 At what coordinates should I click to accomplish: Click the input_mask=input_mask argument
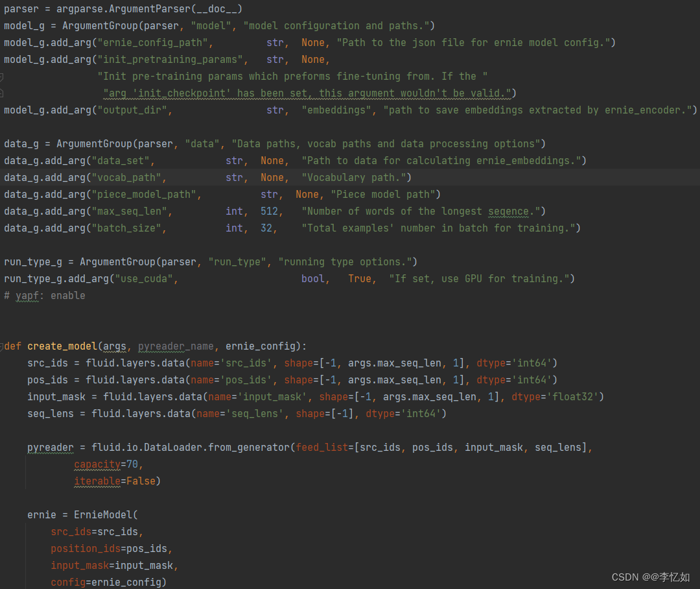[x=111, y=566]
